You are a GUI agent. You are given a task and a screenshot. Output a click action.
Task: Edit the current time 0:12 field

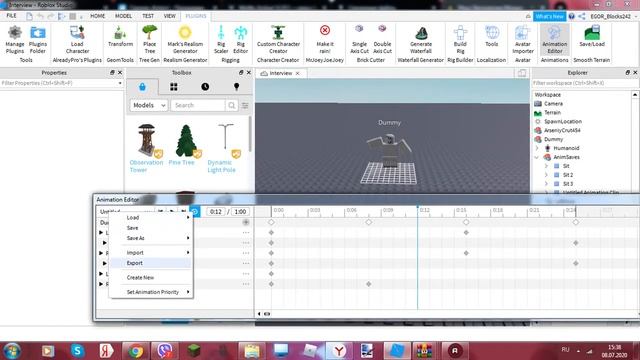(x=216, y=211)
